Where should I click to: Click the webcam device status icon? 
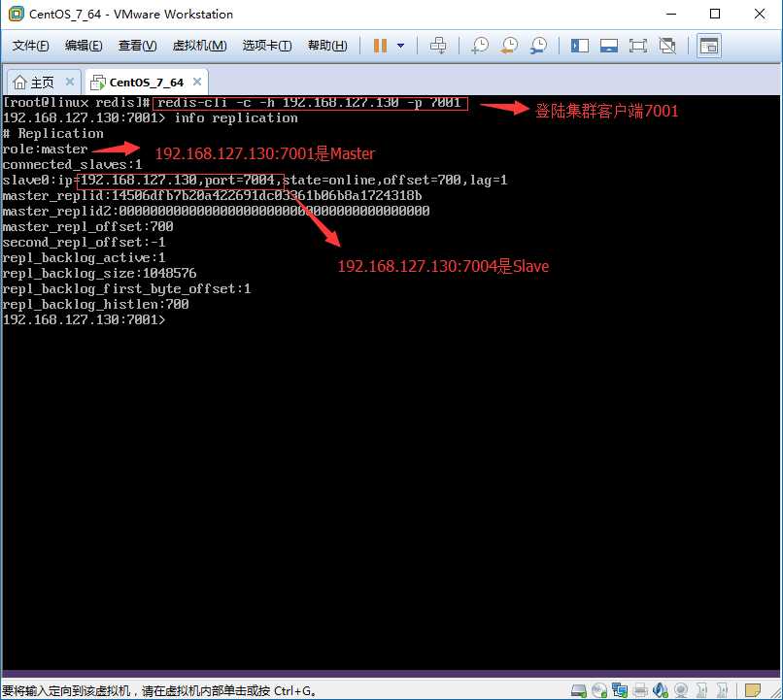point(681,690)
